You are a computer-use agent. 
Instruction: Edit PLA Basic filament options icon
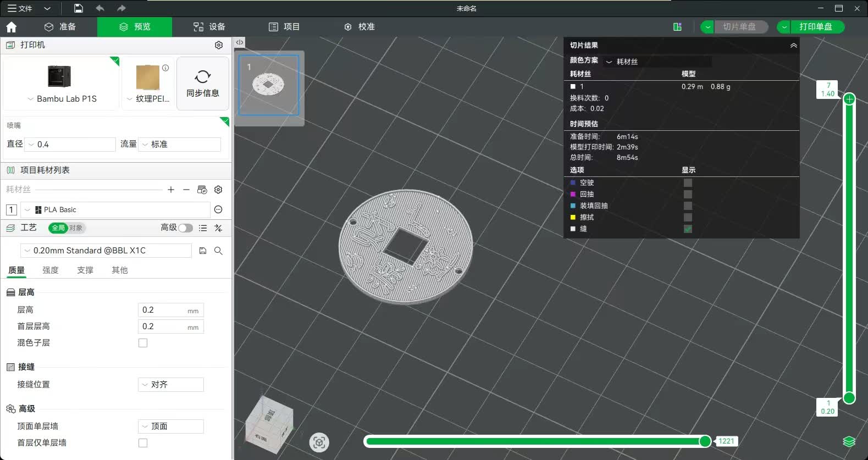coord(218,209)
